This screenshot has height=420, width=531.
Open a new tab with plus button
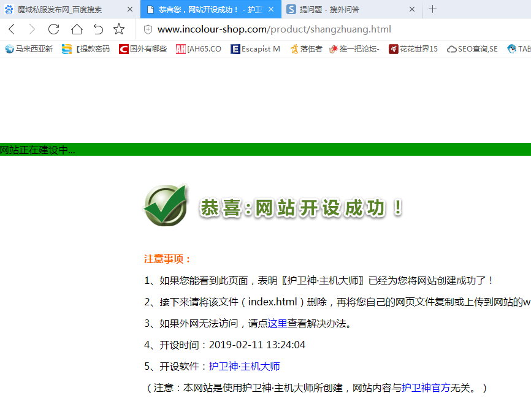432,9
